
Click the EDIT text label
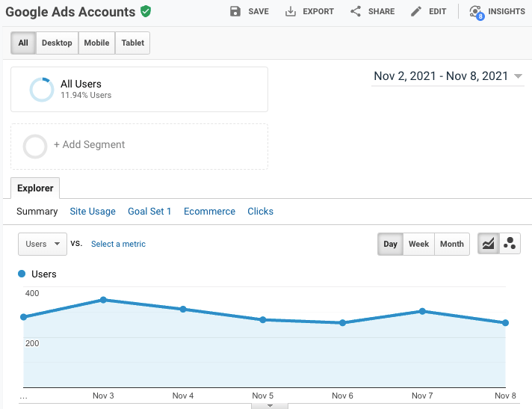coord(437,11)
